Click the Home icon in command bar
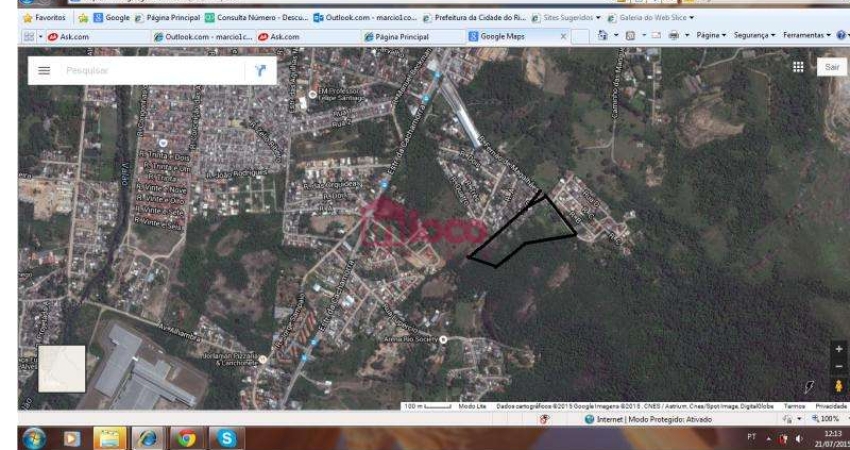 pyautogui.click(x=603, y=35)
